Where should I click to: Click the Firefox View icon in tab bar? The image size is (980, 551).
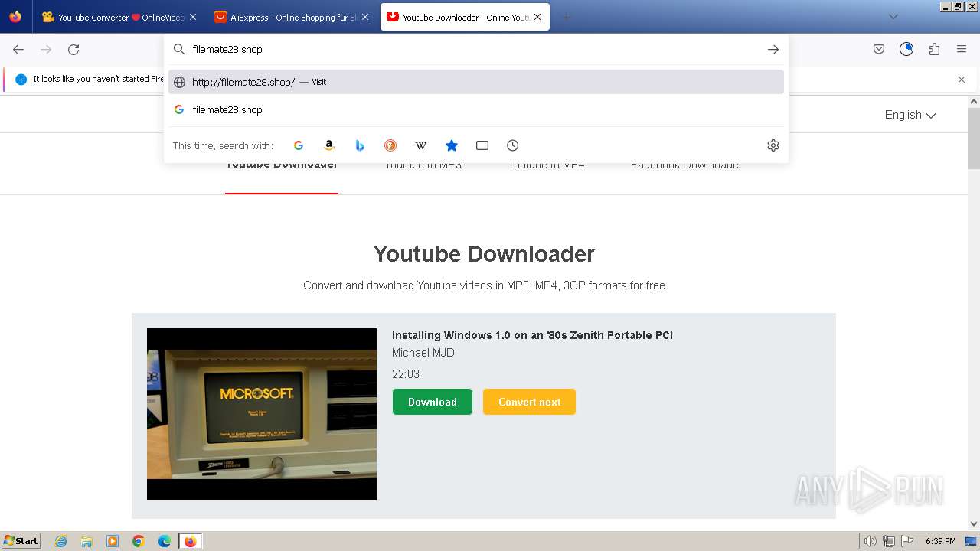click(x=15, y=17)
